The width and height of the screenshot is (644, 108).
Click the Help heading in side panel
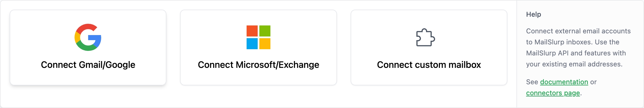click(x=533, y=14)
